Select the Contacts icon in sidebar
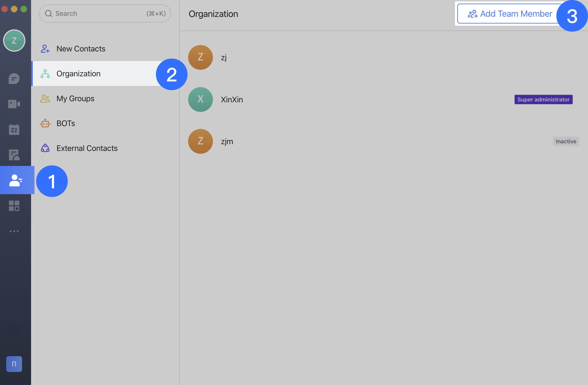588x385 pixels. [16, 180]
